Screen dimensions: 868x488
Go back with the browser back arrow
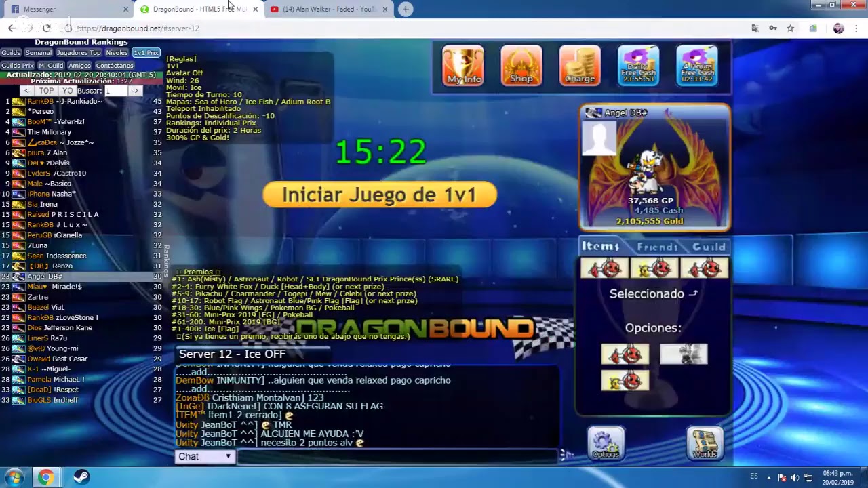coord(12,28)
